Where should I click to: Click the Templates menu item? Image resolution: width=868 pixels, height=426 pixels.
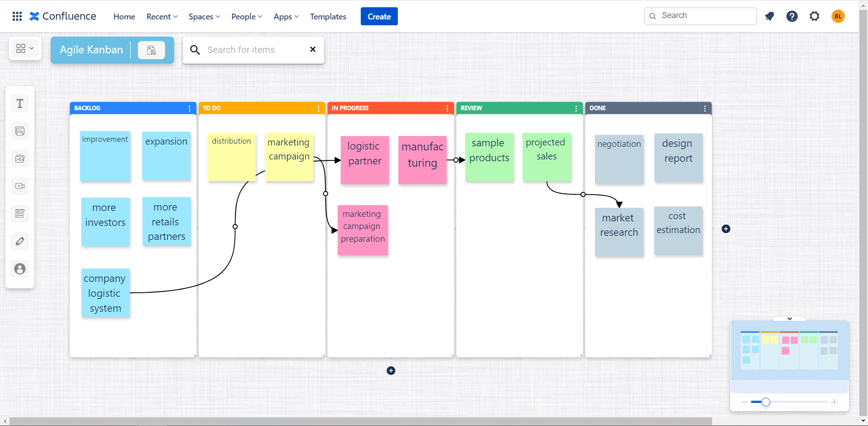pyautogui.click(x=328, y=16)
